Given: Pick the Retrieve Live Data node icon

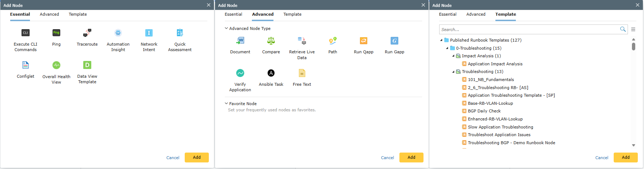Looking at the screenshot, I should click(302, 41).
